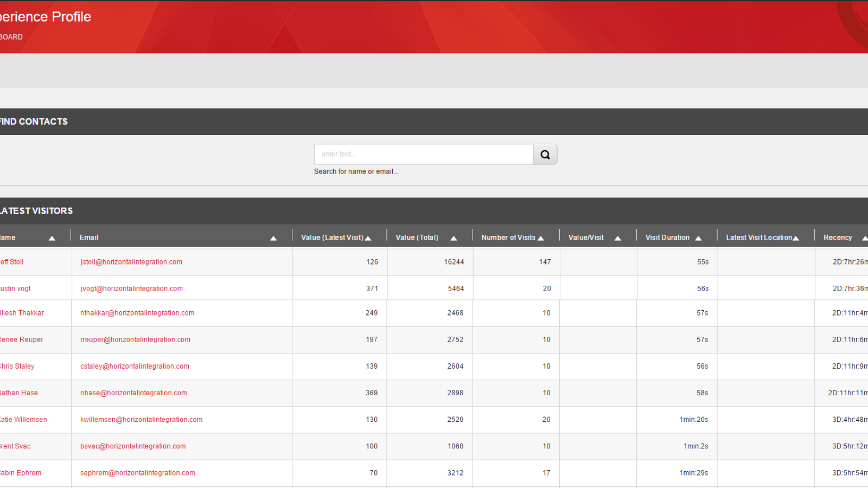The image size is (868, 488).
Task: Click the sort arrow on the Email column
Action: 273,238
